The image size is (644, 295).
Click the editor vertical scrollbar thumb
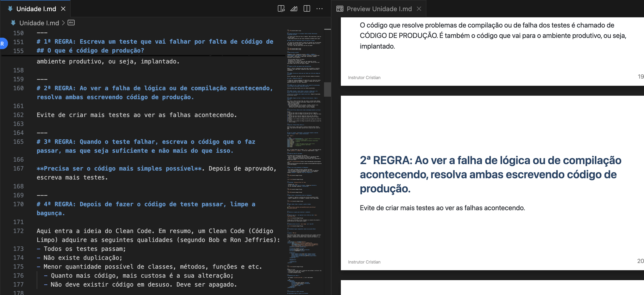[x=327, y=89]
